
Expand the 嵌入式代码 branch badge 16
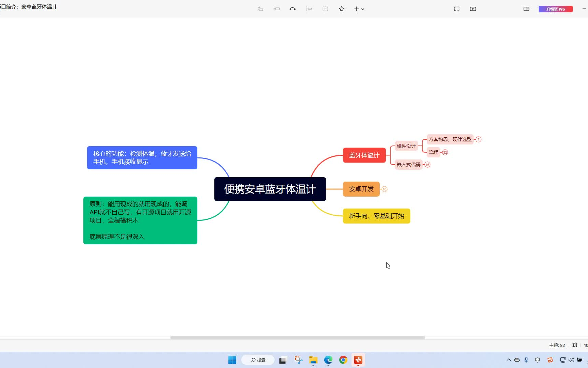pyautogui.click(x=427, y=165)
